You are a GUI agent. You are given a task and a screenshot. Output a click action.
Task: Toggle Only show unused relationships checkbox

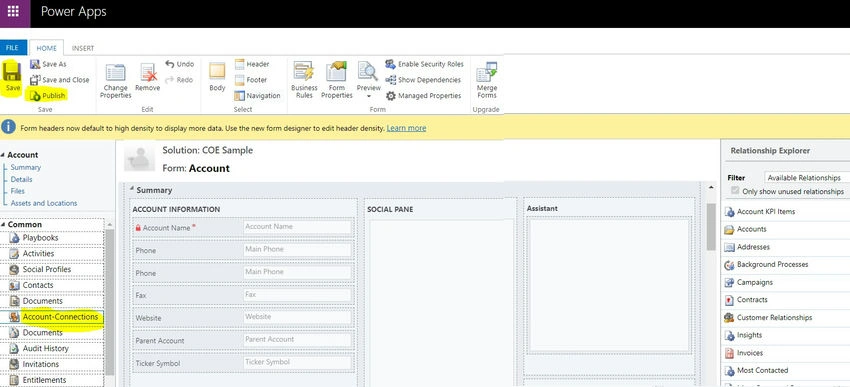pos(735,191)
